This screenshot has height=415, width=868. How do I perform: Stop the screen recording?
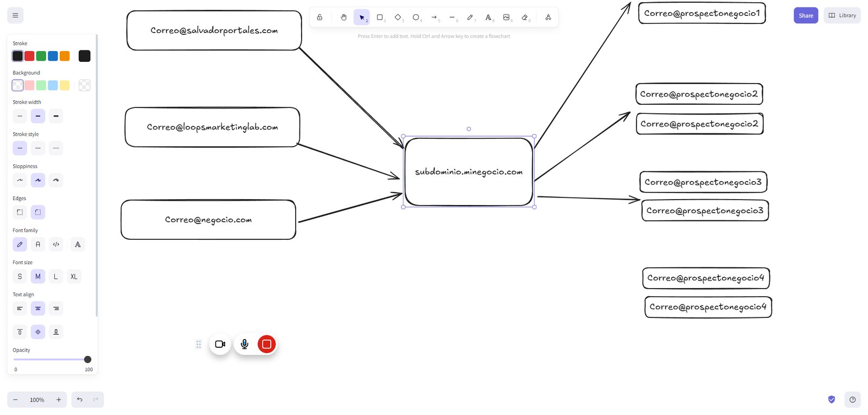266,344
